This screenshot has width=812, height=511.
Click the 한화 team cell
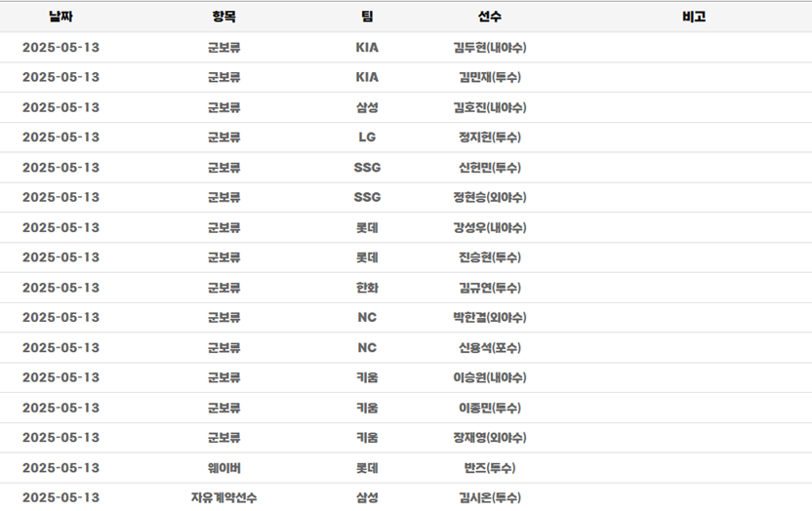pyautogui.click(x=367, y=288)
